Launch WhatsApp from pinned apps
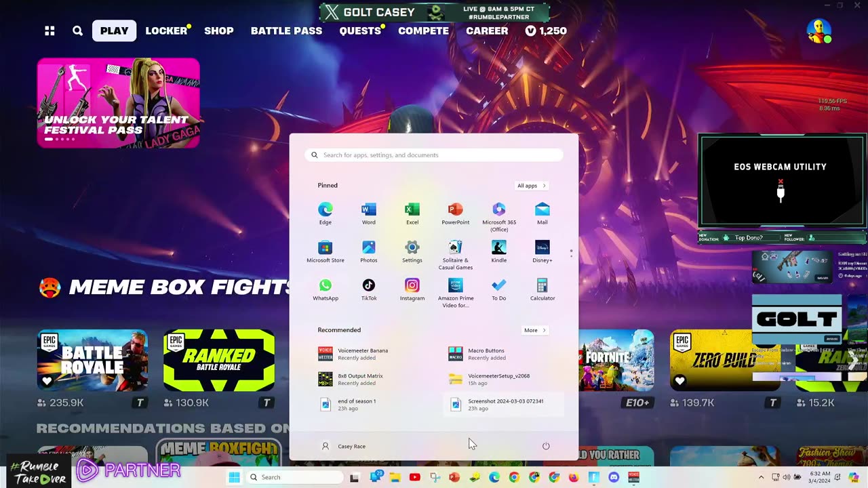The width and height of the screenshot is (868, 488). pyautogui.click(x=325, y=289)
